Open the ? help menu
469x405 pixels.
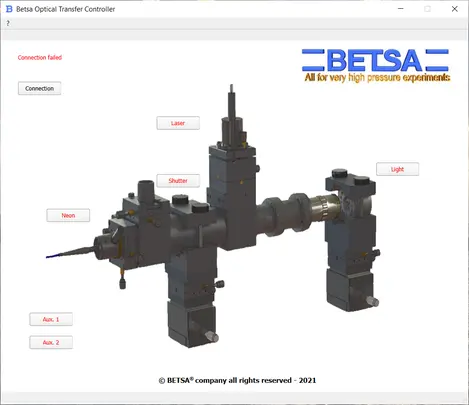click(x=8, y=23)
